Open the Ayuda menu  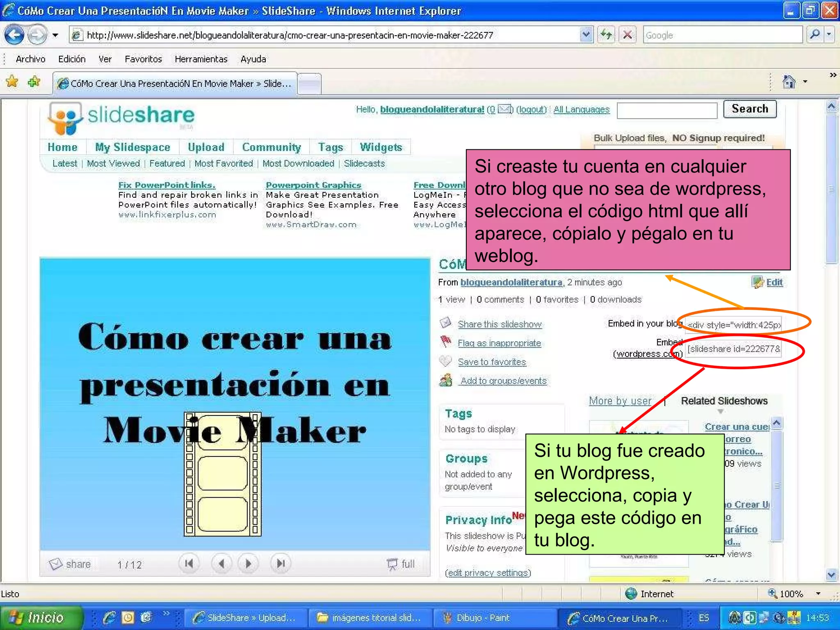[x=253, y=59]
